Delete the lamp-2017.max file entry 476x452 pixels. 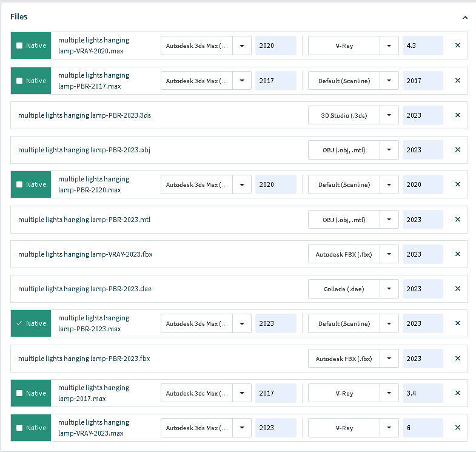click(458, 393)
